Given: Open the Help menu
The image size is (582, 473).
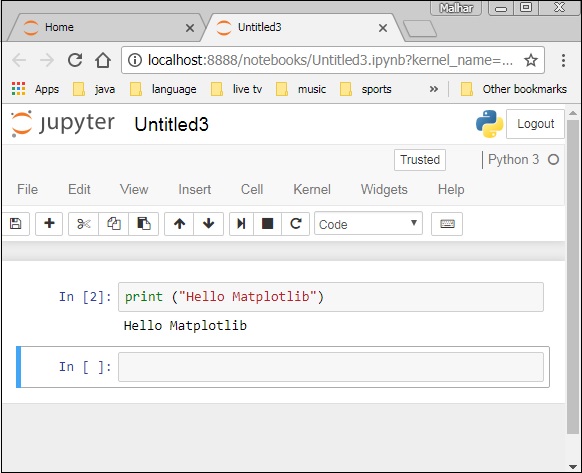Looking at the screenshot, I should pos(451,189).
